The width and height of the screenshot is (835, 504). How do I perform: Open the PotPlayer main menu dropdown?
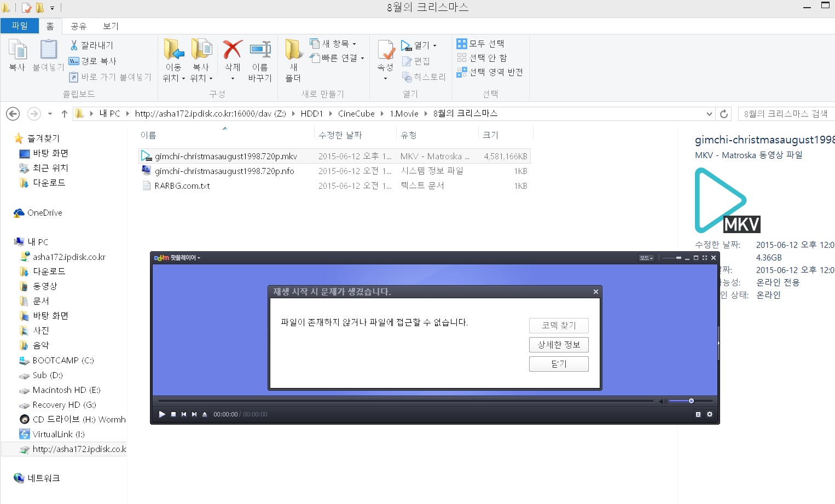click(177, 258)
